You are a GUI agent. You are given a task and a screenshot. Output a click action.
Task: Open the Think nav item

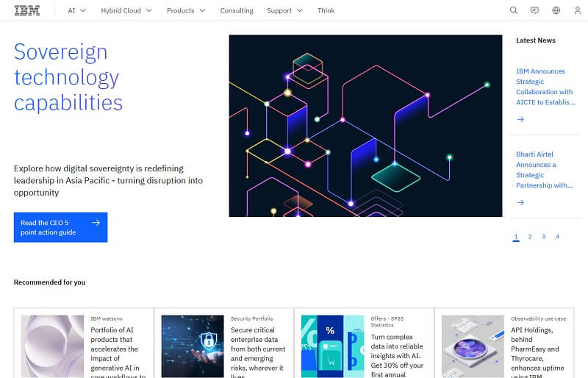326,10
